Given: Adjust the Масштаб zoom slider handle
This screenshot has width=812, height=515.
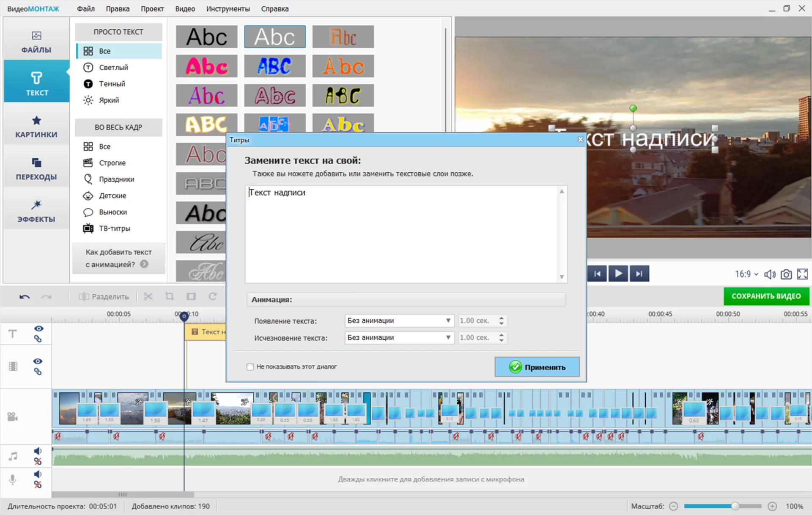Looking at the screenshot, I should point(735,506).
